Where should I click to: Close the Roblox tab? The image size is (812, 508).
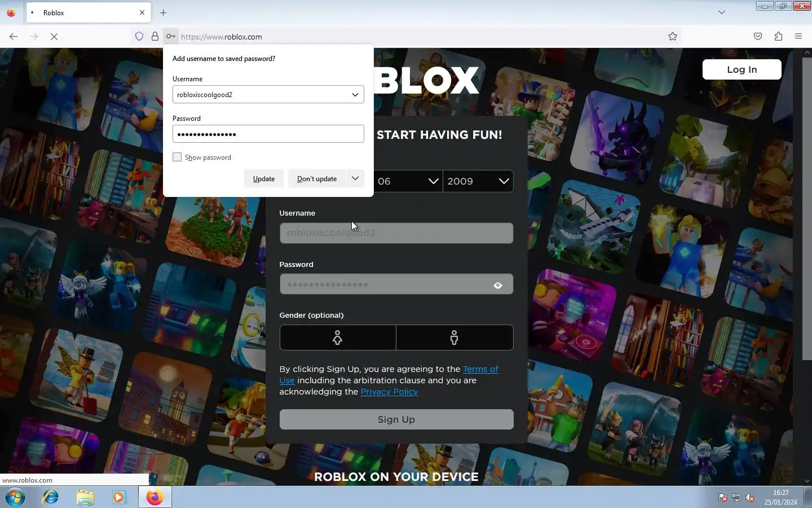[142, 12]
